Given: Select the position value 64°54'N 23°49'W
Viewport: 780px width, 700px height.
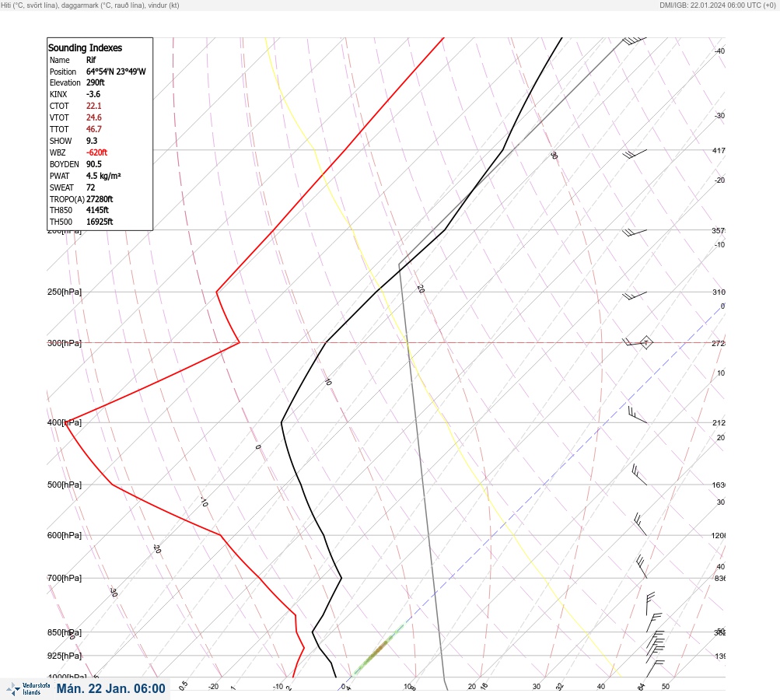Looking at the screenshot, I should coord(116,72).
